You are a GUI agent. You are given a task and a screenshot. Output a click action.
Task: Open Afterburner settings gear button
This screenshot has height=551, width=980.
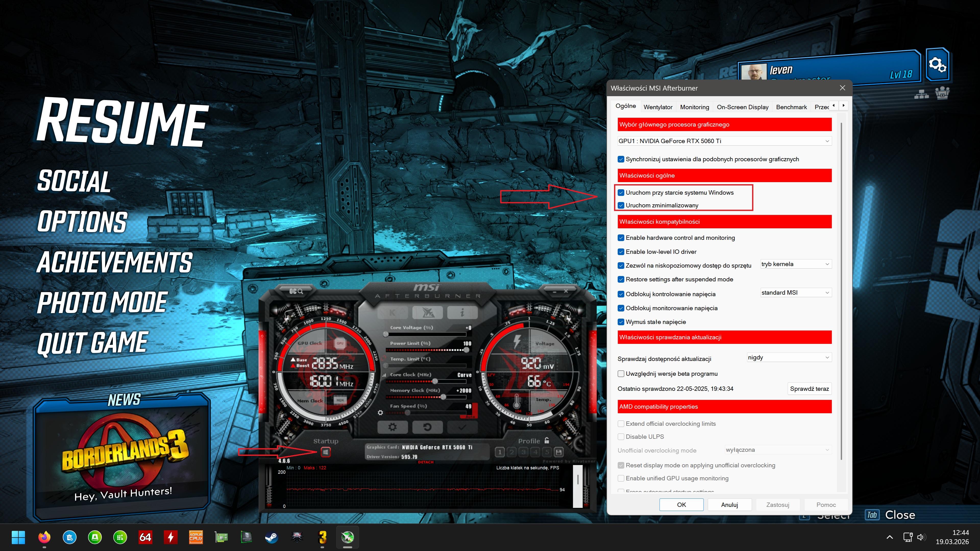392,427
